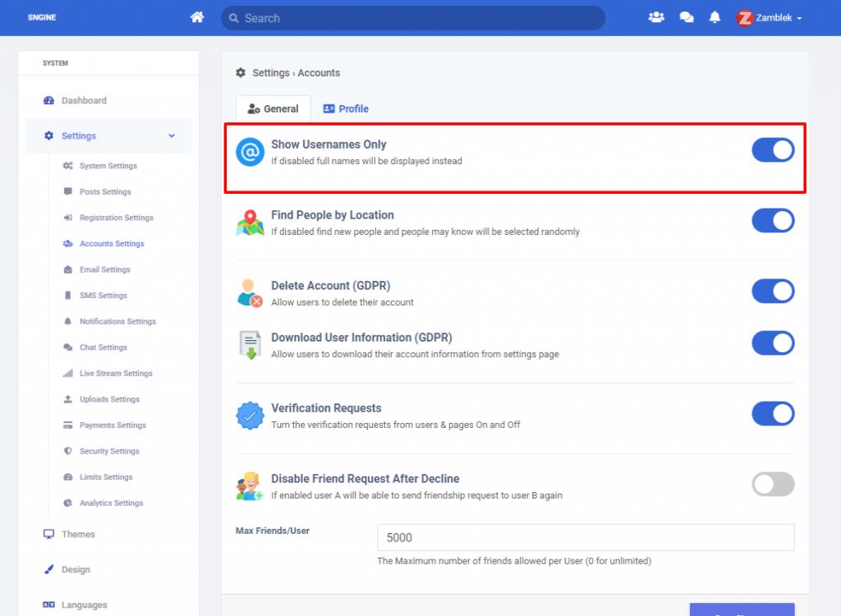The width and height of the screenshot is (841, 616).
Task: Click the Zamblek avatar icon
Action: pyautogui.click(x=744, y=18)
